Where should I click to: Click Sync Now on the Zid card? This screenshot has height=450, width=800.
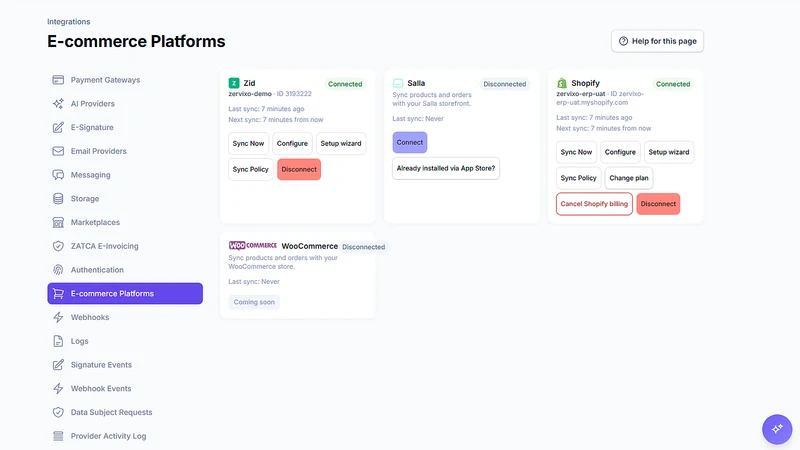click(x=248, y=143)
